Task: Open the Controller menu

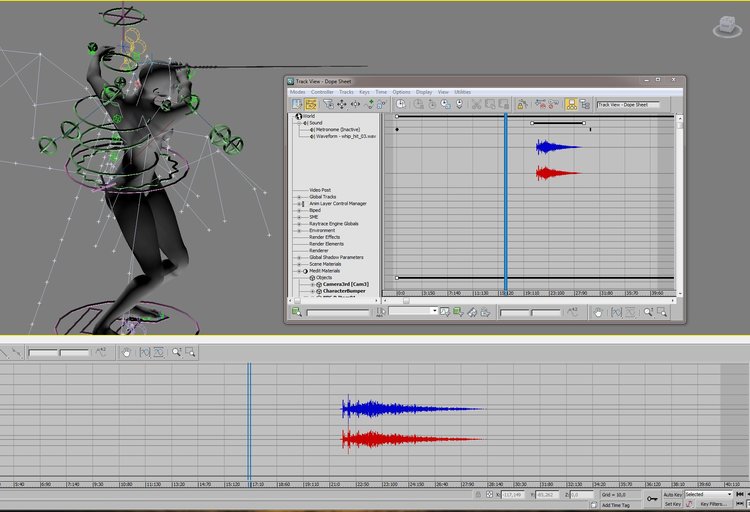Action: [x=322, y=92]
